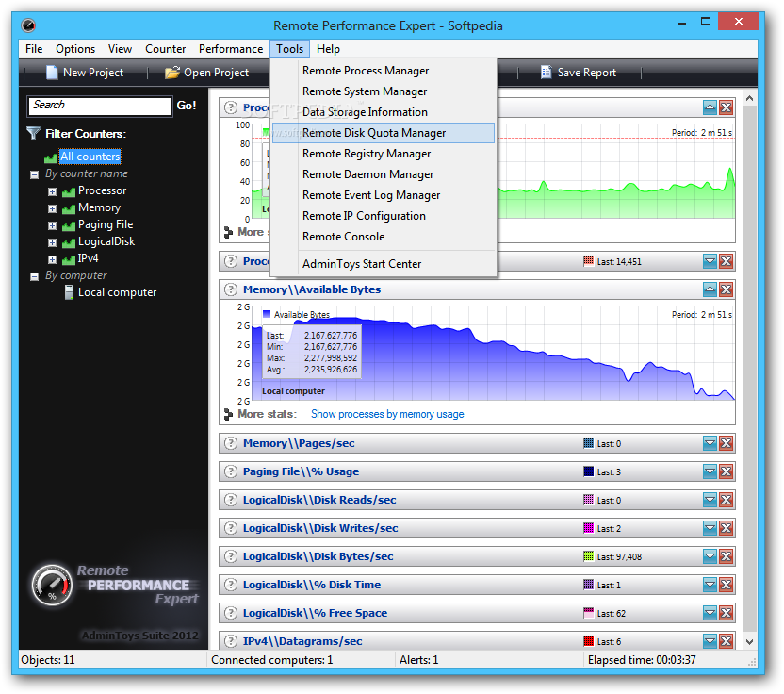Expand the Paging File\\% Usage panel

(710, 471)
